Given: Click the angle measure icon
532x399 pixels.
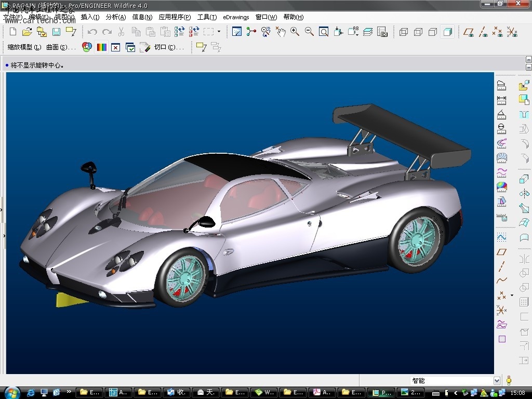Looking at the screenshot, I should pos(501,114).
